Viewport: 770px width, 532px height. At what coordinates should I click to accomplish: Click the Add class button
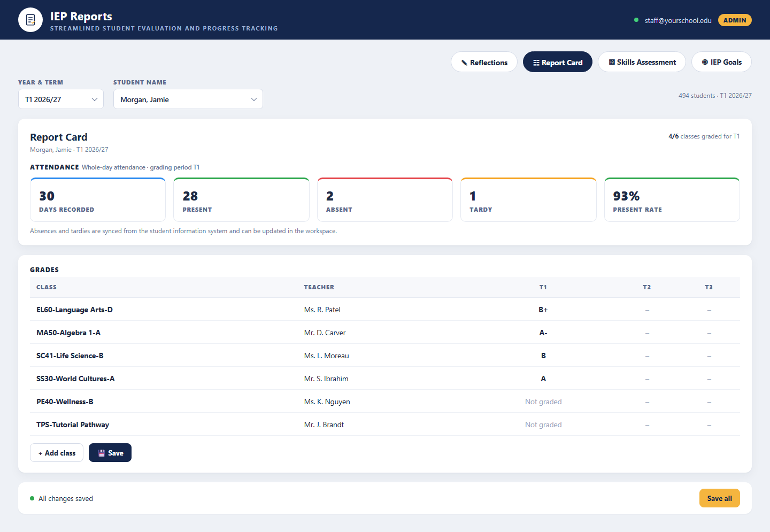pos(57,453)
